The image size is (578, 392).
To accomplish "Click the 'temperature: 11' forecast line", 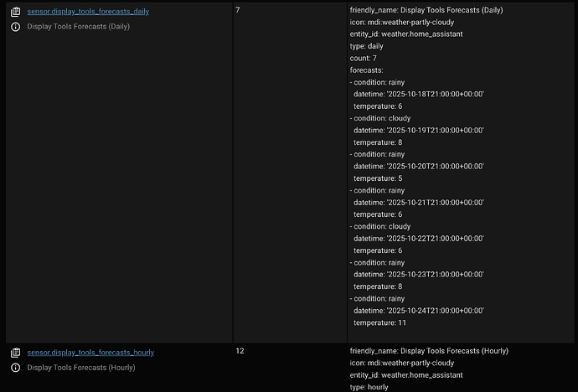I will pyautogui.click(x=379, y=322).
